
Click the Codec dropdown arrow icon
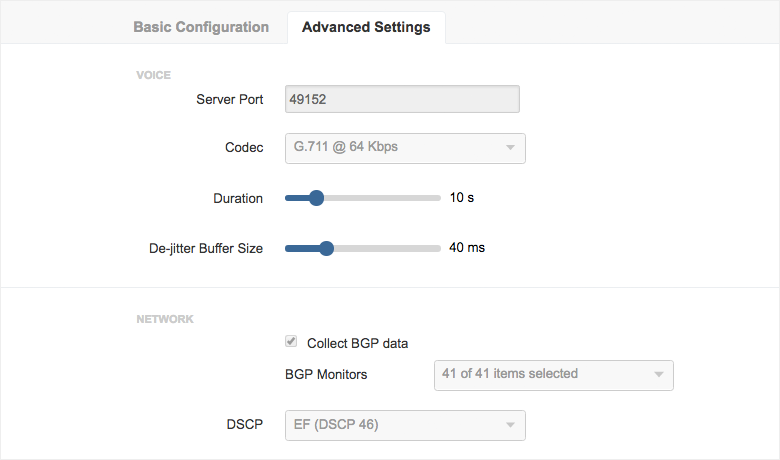pos(510,148)
